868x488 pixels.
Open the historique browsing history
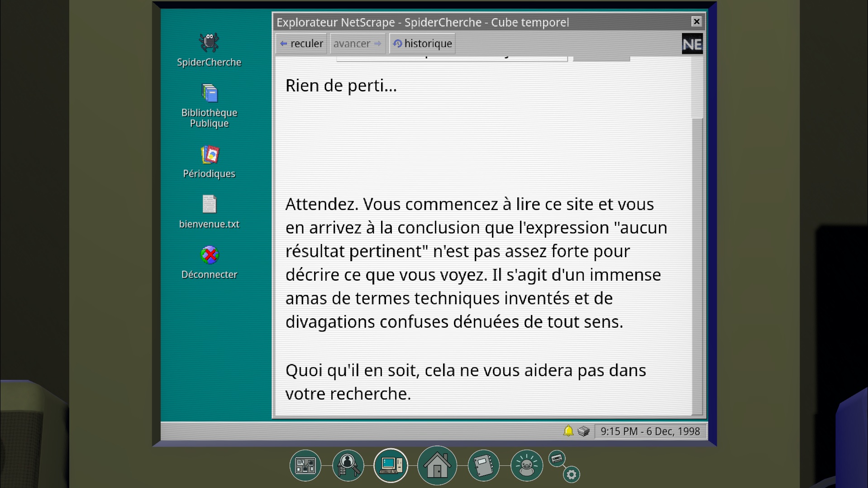click(422, 43)
